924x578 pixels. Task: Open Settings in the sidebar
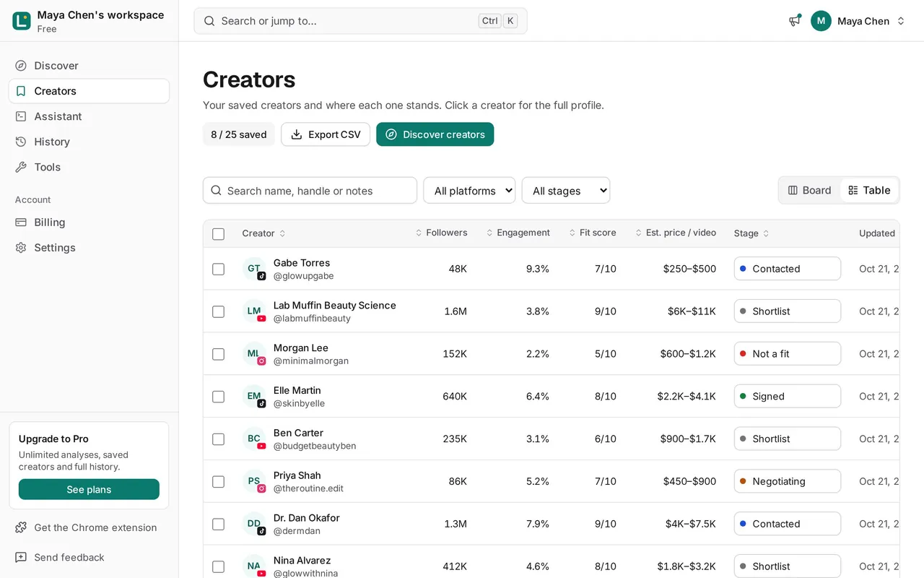(x=89, y=248)
